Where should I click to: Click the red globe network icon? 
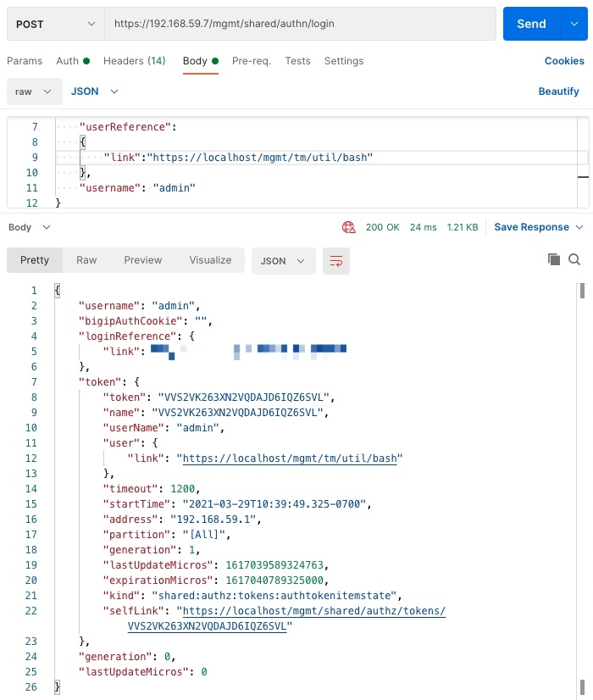[x=348, y=227]
